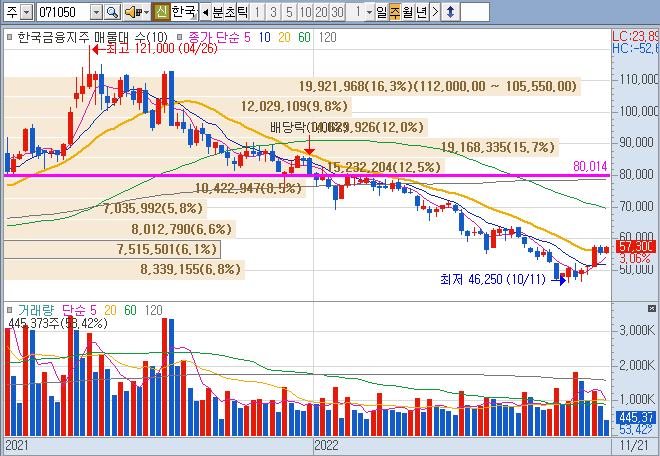Click the price moving average 60 label
Viewport: 660px width, 456px height.
(304, 37)
